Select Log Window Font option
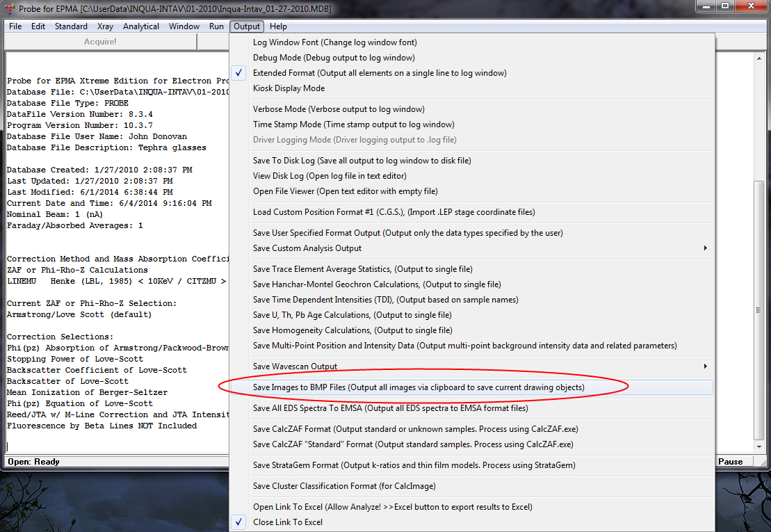The width and height of the screenshot is (771, 532). point(334,42)
